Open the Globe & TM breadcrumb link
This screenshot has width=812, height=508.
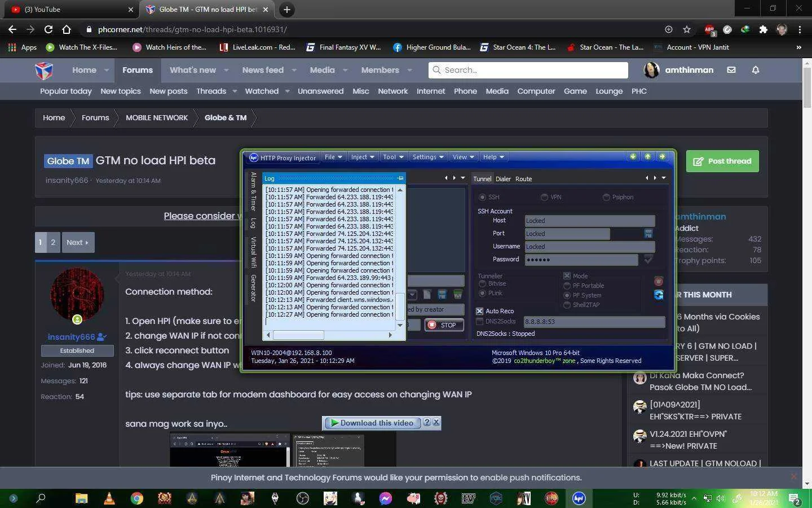[x=226, y=118]
